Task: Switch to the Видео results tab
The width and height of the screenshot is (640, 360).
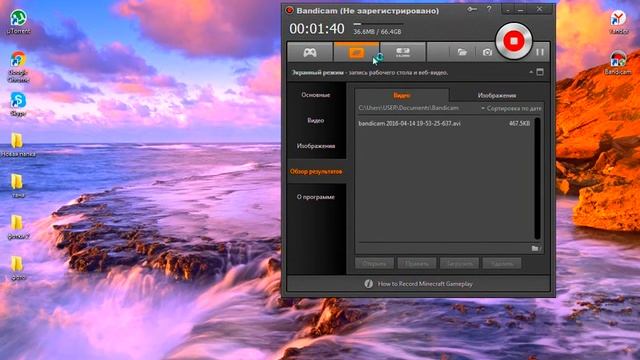Action: 402,95
